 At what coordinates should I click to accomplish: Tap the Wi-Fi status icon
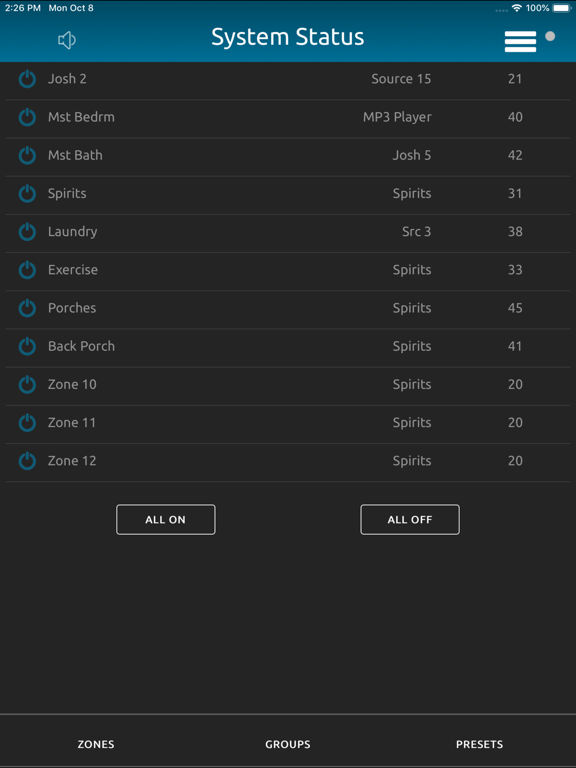pyautogui.click(x=516, y=8)
